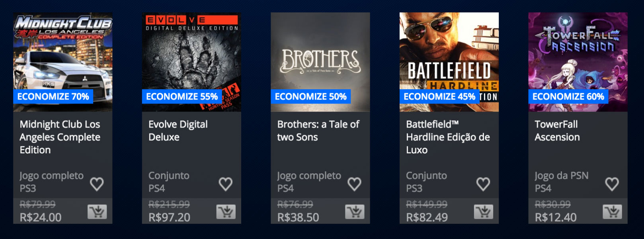Toggle wishlist heart for Evolve Digital Deluxe
This screenshot has width=644, height=239.
(226, 184)
